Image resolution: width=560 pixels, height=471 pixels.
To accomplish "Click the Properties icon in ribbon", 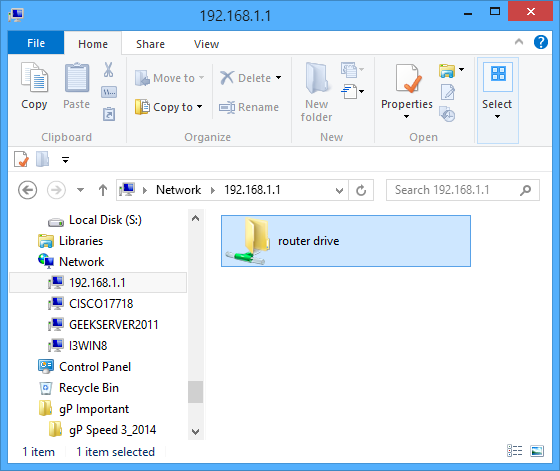I will [x=407, y=78].
